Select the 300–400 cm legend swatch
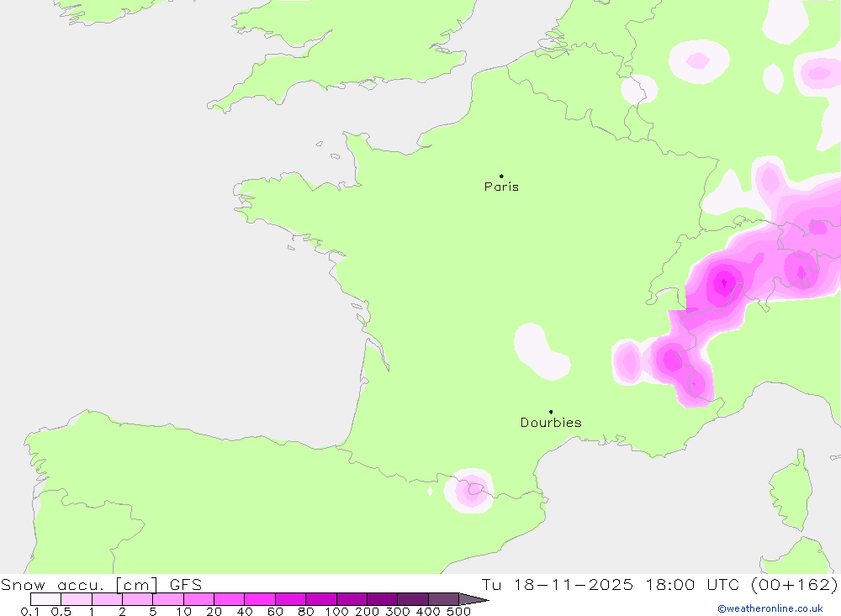Screen dimensions: 841x616 [x=413, y=599]
